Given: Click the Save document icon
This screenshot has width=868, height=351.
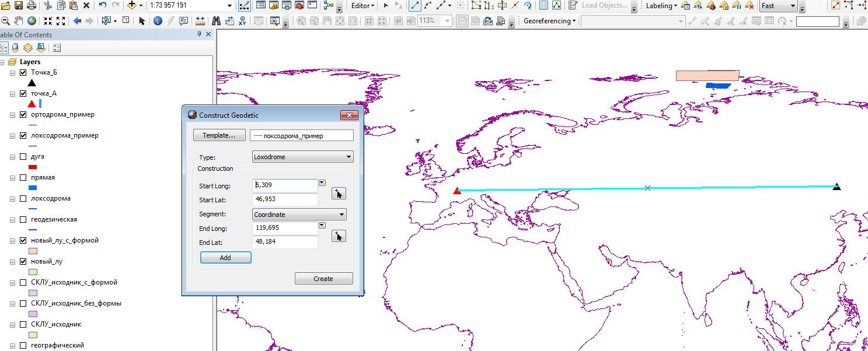Looking at the screenshot, I should 18,6.
